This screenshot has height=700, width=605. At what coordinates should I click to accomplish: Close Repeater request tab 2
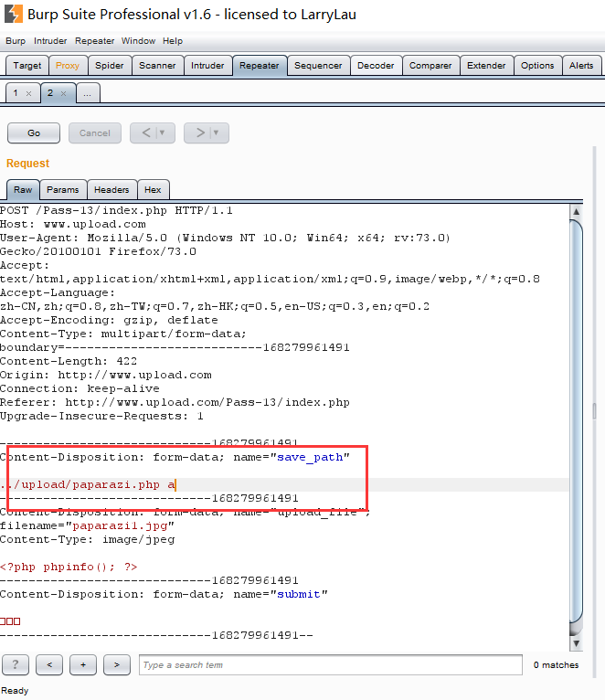pos(63,93)
